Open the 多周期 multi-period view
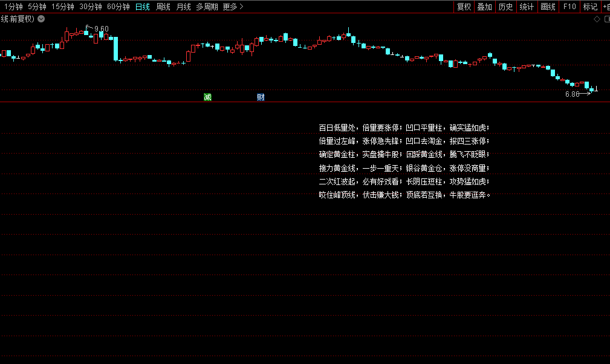 click(x=207, y=7)
